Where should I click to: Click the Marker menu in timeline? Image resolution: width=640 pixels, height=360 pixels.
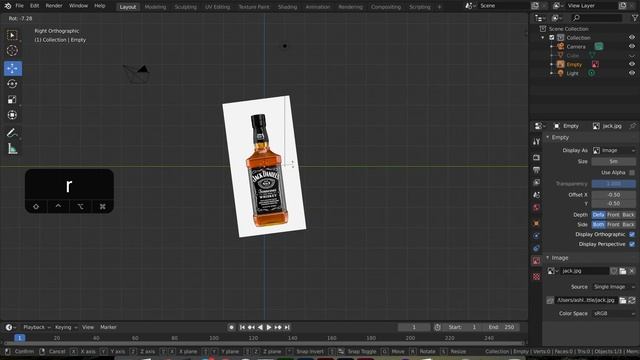pyautogui.click(x=108, y=327)
